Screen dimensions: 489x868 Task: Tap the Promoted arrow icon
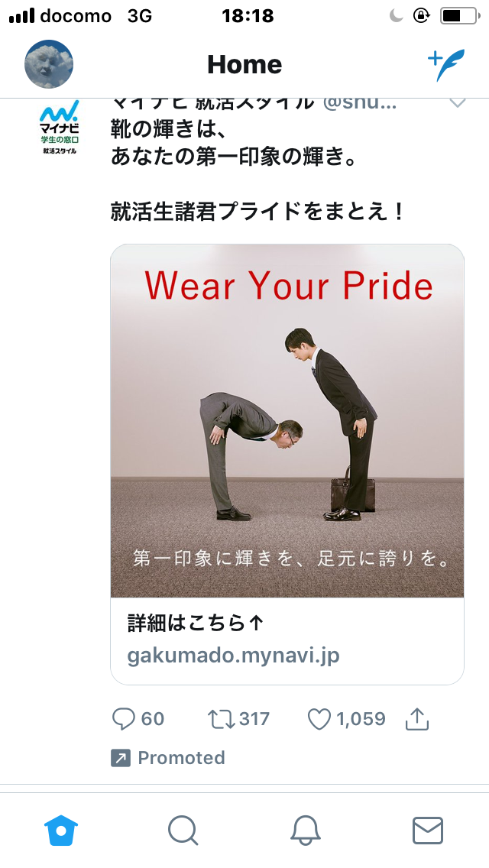point(121,757)
